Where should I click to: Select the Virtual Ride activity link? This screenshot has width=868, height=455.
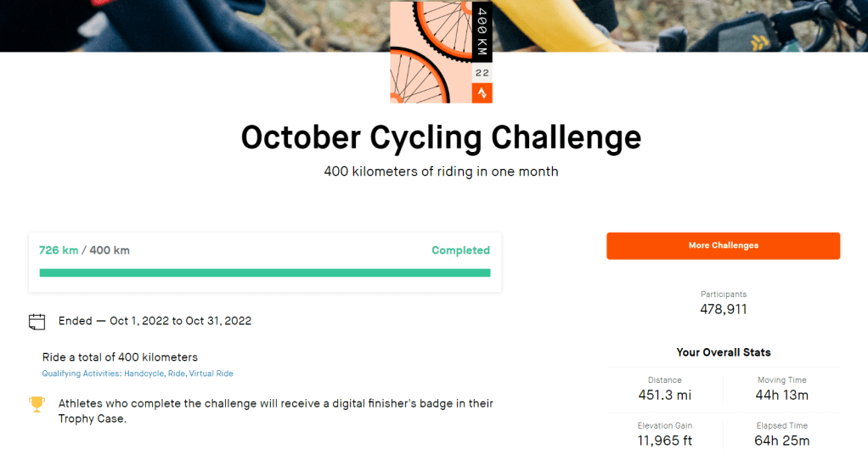[x=211, y=374]
